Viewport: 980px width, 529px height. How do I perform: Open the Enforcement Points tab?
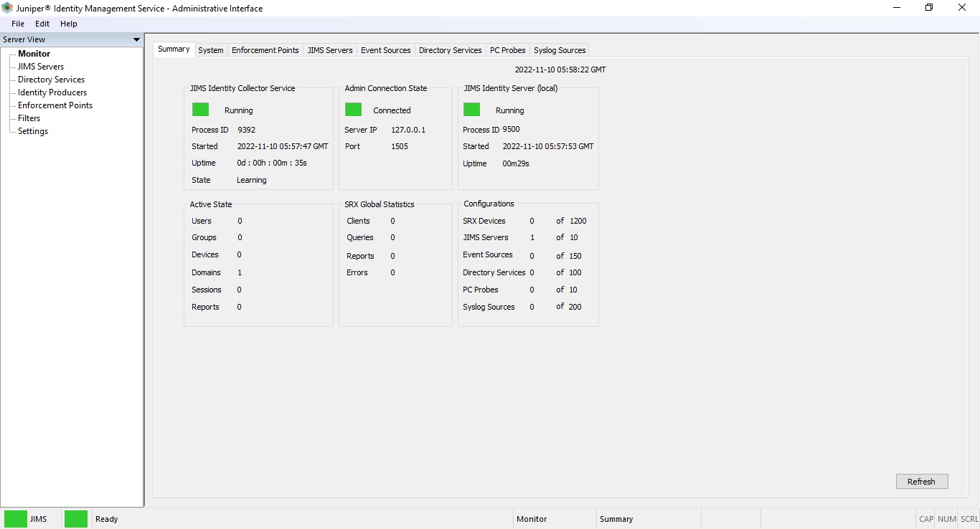point(265,50)
